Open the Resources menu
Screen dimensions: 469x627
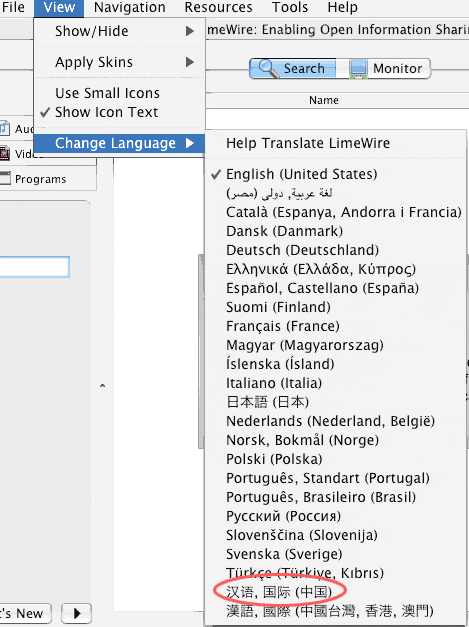218,7
